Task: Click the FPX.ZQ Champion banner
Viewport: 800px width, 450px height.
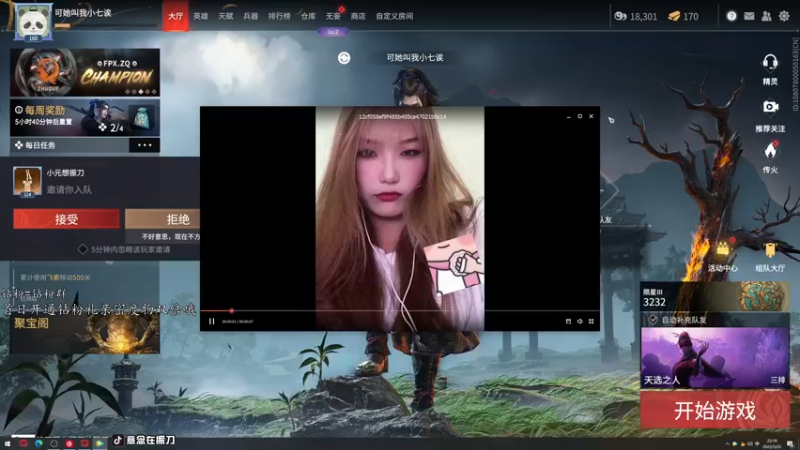Action: (85, 72)
